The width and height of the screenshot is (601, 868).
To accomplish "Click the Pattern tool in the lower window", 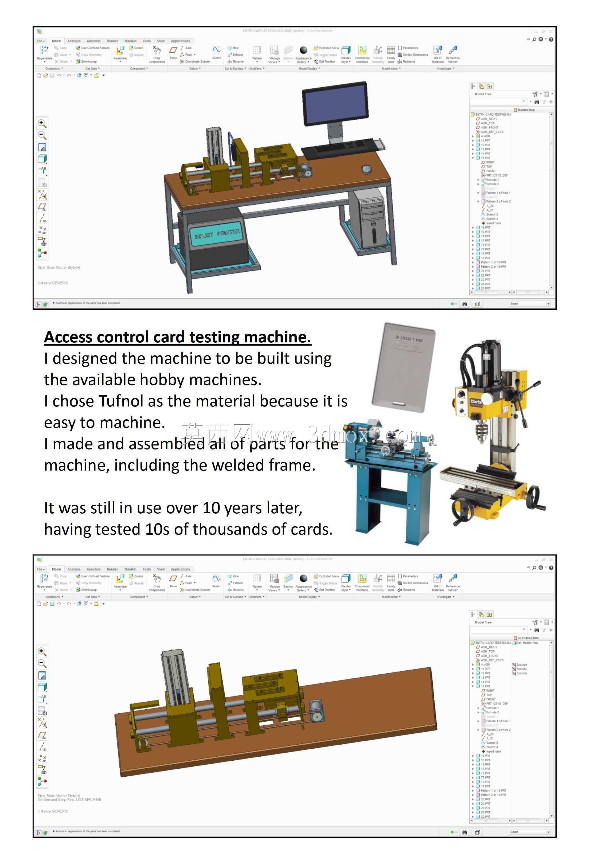I will point(257,581).
